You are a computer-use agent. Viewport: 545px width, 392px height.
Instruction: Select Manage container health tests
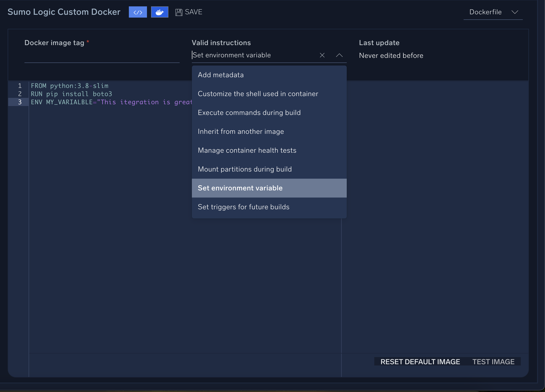tap(247, 150)
